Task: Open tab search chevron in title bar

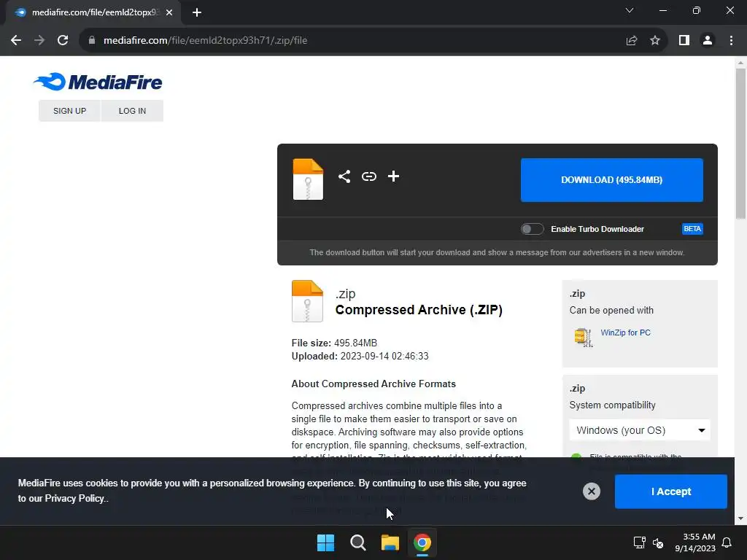Action: click(x=630, y=10)
